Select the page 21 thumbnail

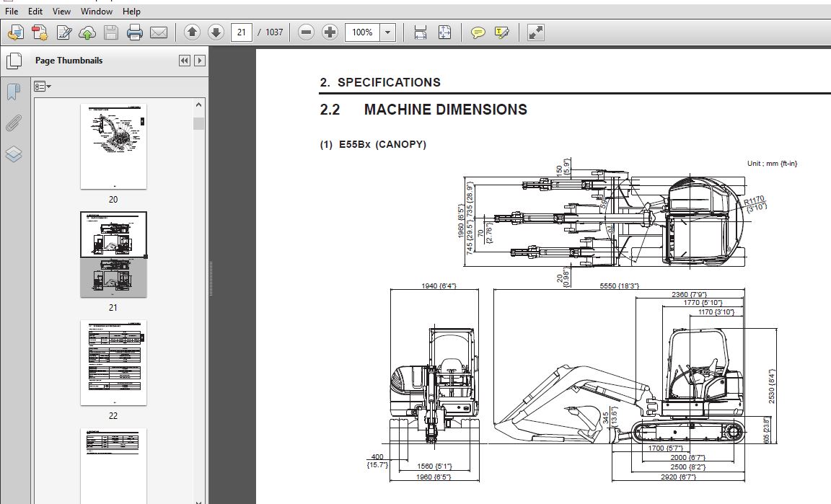113,255
